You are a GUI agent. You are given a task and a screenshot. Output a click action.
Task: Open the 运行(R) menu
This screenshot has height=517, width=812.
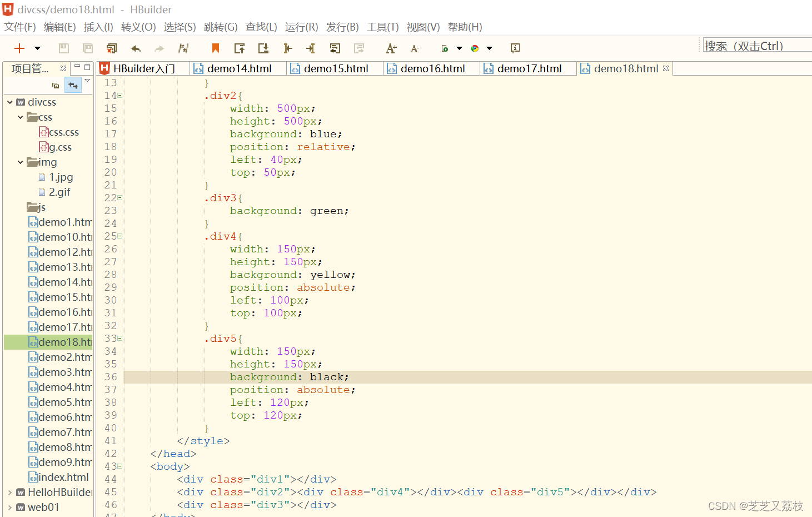click(x=301, y=27)
